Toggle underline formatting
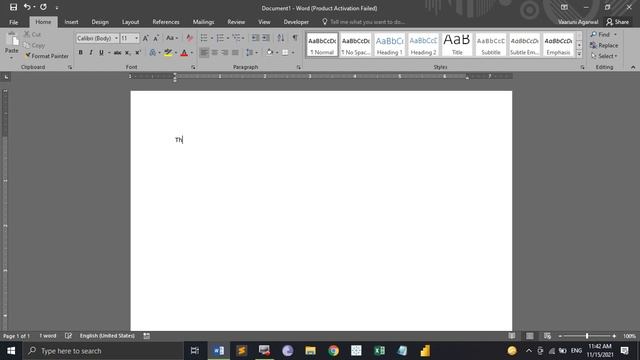Screen dimensions: 640x360 [101, 53]
